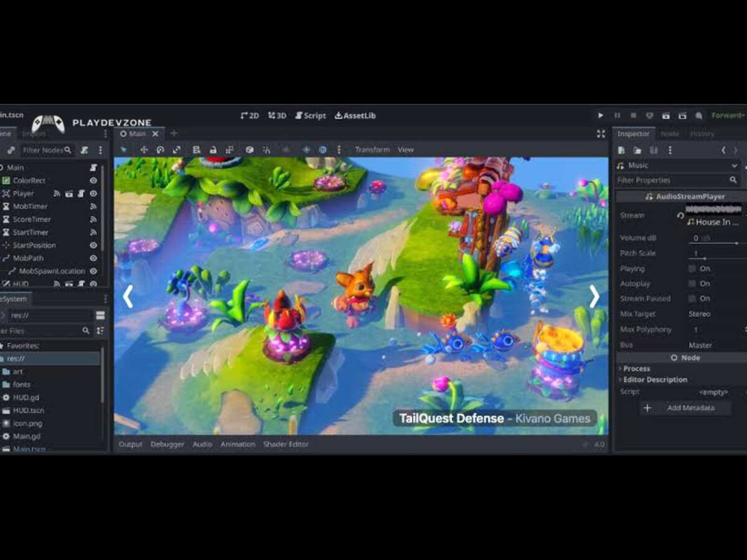The image size is (747, 560).
Task: Open Scene dock extra options three-dot icon
Action: (100, 150)
